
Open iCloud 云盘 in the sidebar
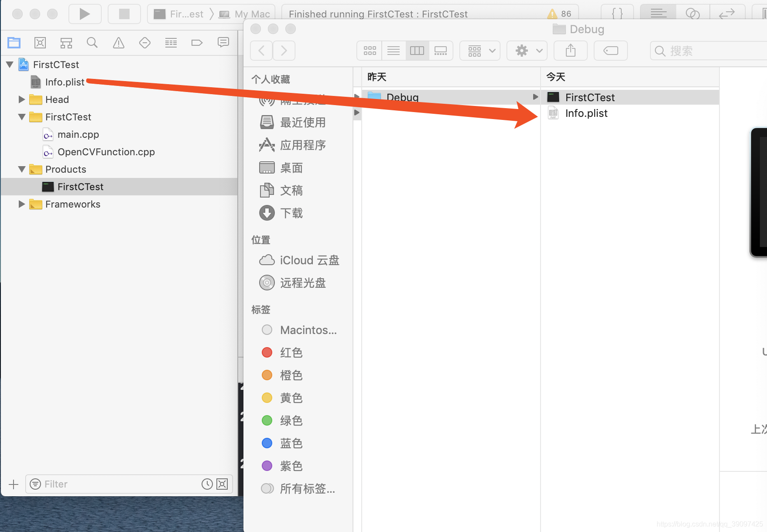tap(309, 260)
